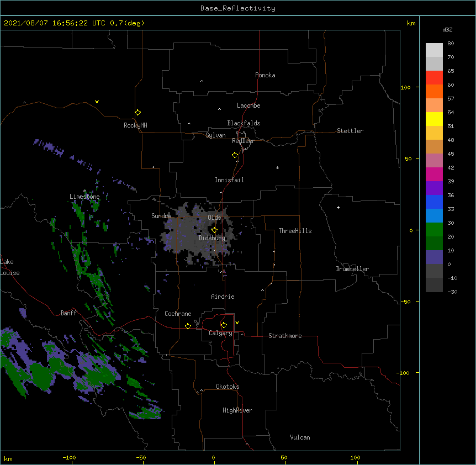The image size is (476, 465).
Task: Click the orange 60-57 dBZ legend swatch
Action: pyautogui.click(x=434, y=91)
